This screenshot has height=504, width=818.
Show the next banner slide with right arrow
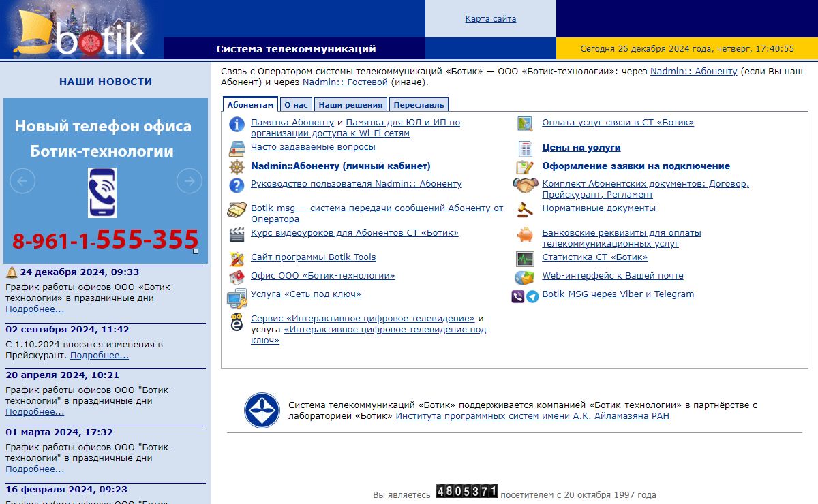tap(190, 181)
